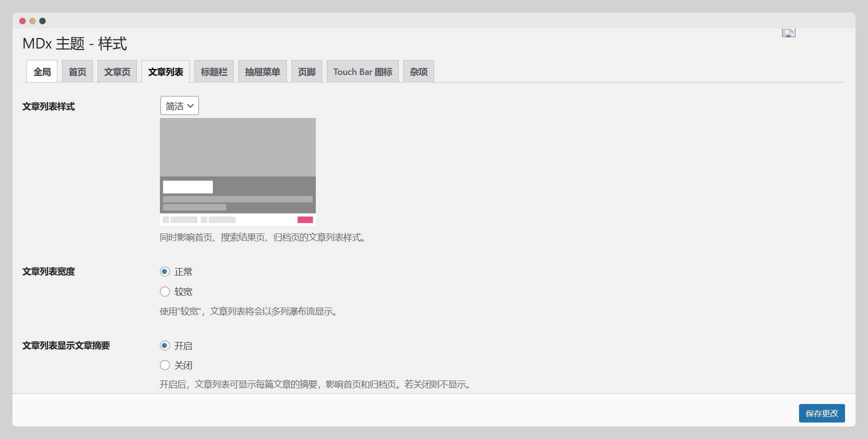Click the red window close dot
Screen dimensions: 868x439
point(22,21)
